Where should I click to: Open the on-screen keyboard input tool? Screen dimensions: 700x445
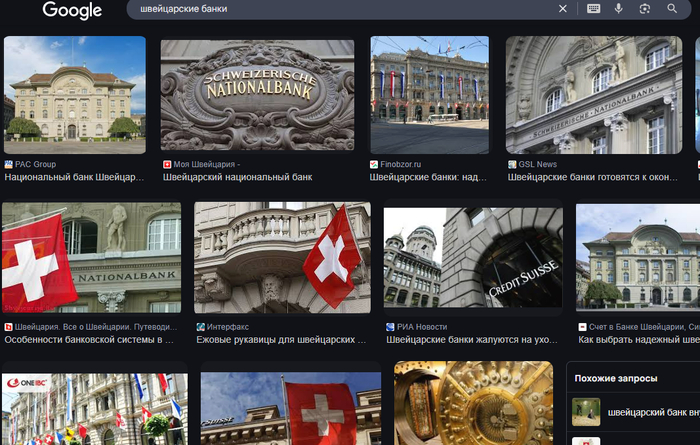tap(593, 8)
